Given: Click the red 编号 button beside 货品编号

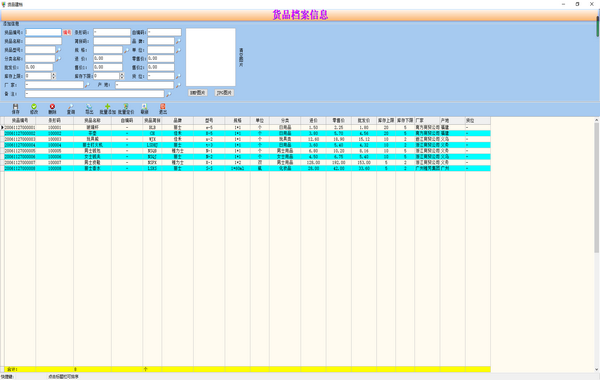Looking at the screenshot, I should coord(67,33).
